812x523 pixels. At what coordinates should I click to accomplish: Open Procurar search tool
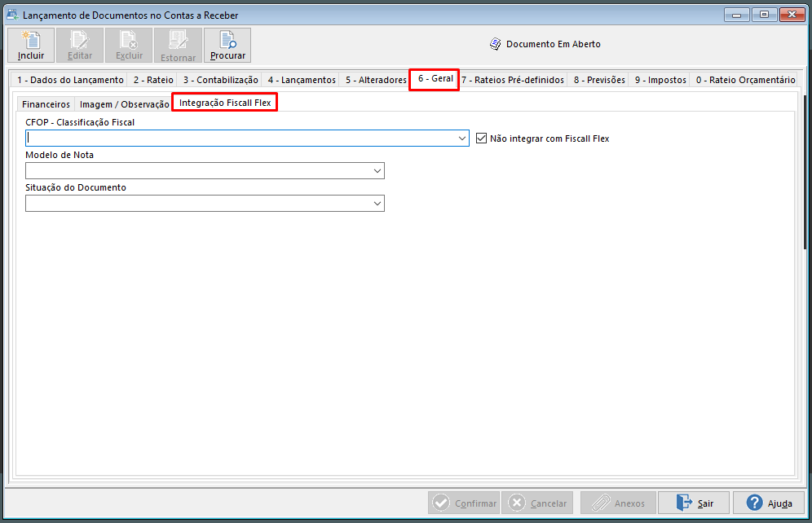227,46
